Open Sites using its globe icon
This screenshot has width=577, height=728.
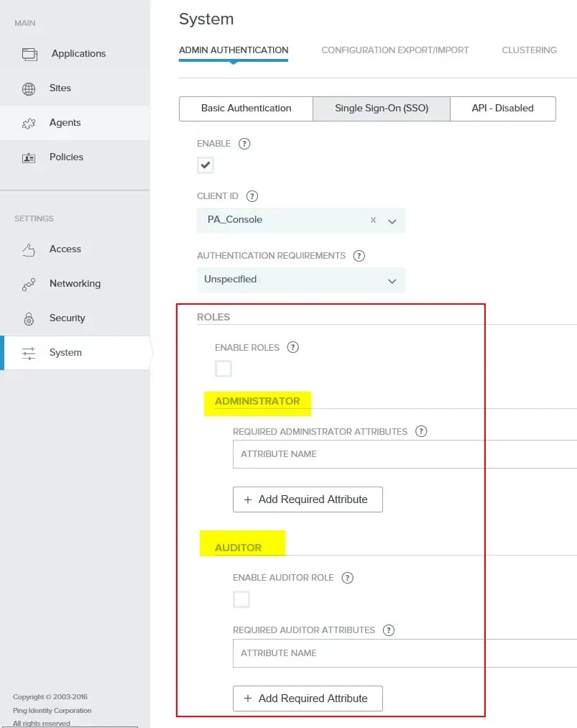click(28, 88)
